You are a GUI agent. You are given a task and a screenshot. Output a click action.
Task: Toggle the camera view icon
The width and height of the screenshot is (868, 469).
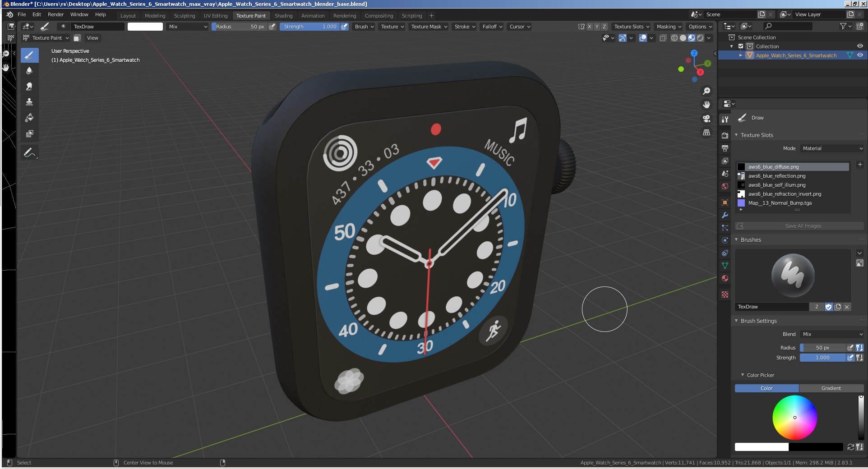click(x=706, y=119)
